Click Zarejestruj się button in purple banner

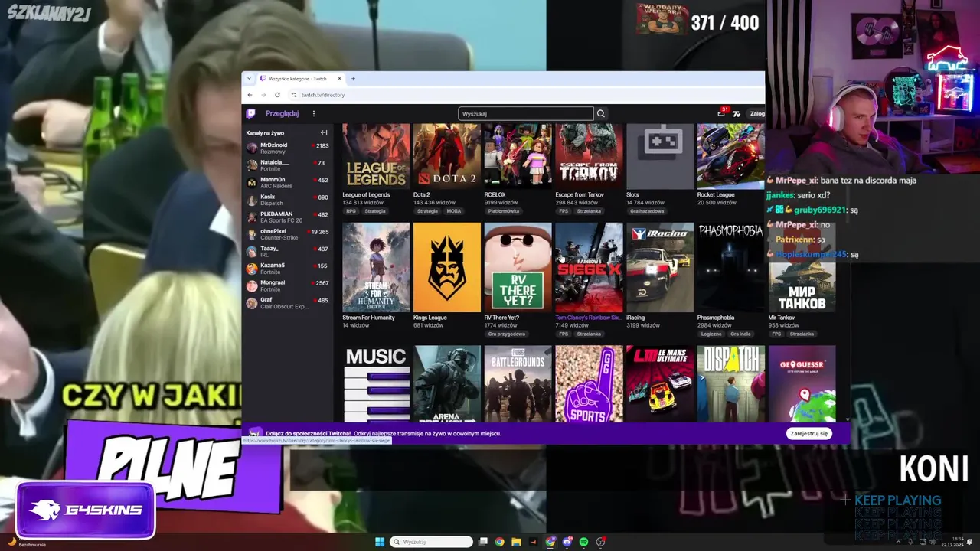(809, 433)
